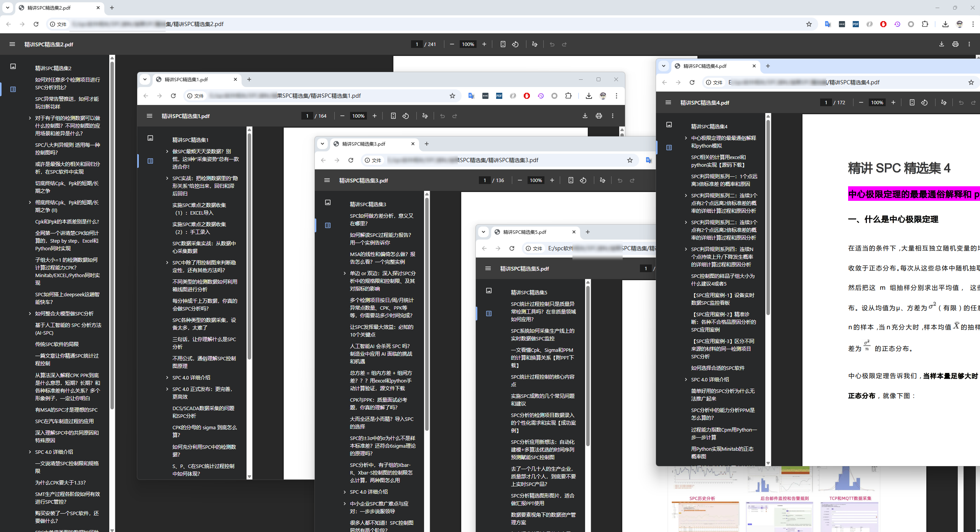This screenshot has width=980, height=532.
Task: Zoom out in 精讲SPC精选集4.pdf
Action: 861,102
